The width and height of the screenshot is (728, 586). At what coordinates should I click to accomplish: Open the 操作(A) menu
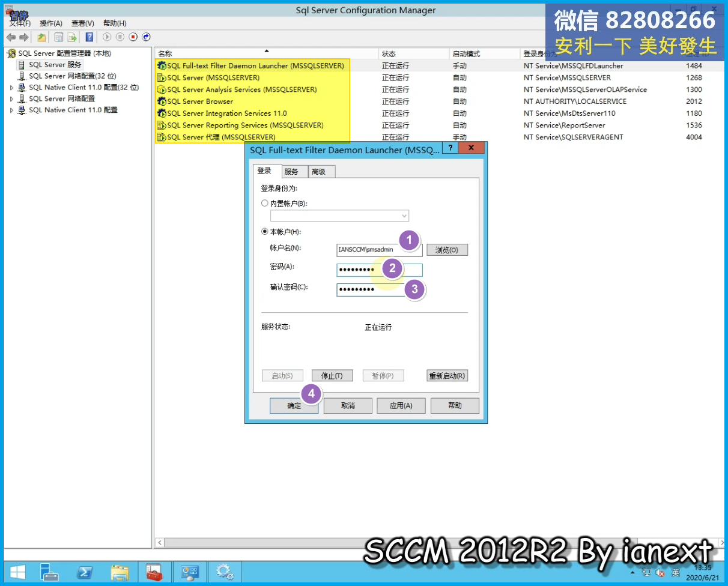click(51, 23)
